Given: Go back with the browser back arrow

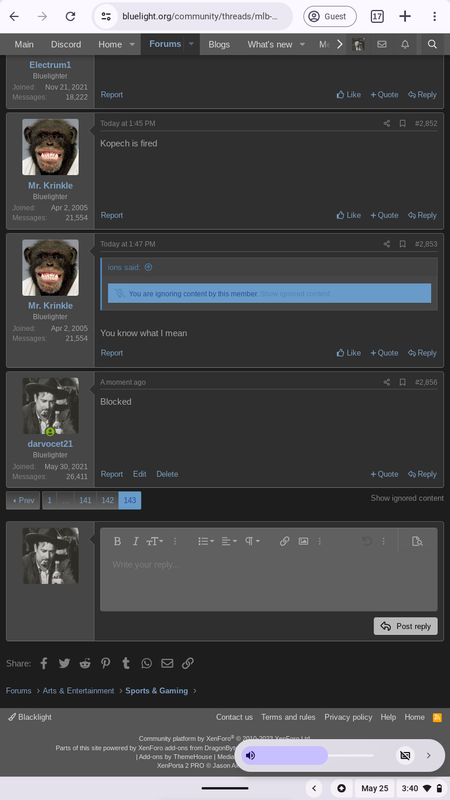Looking at the screenshot, I should [14, 16].
